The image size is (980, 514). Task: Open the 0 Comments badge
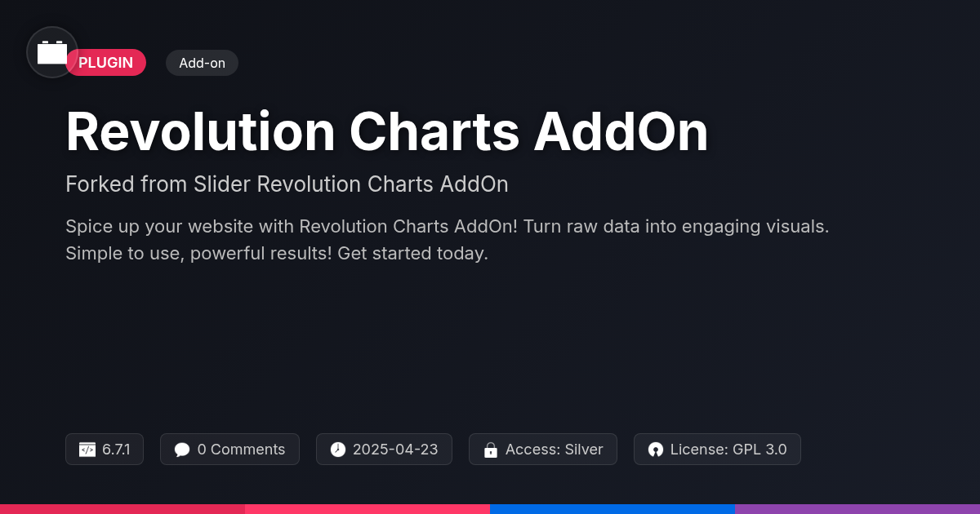coord(229,450)
